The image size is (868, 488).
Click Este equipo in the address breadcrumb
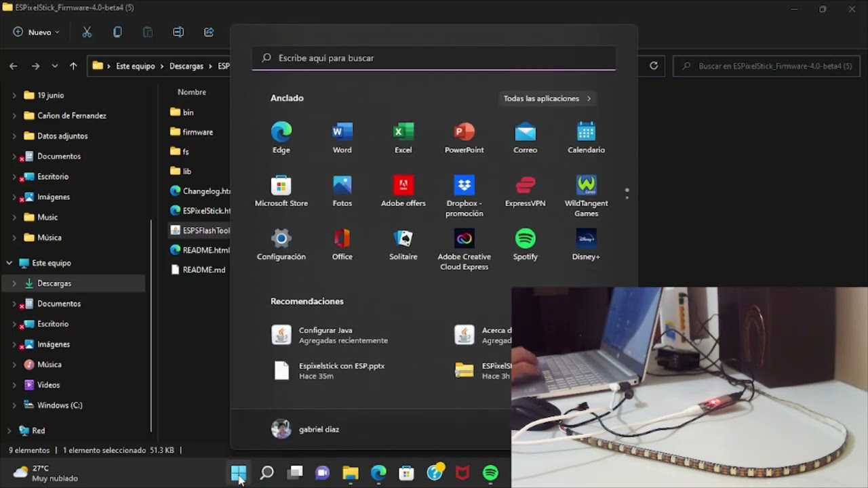tap(136, 66)
